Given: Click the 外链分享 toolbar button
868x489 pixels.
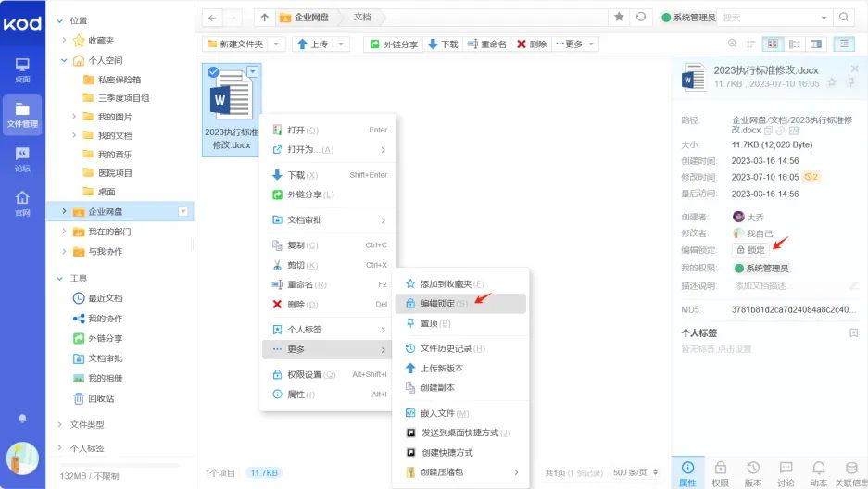Looking at the screenshot, I should click(394, 44).
